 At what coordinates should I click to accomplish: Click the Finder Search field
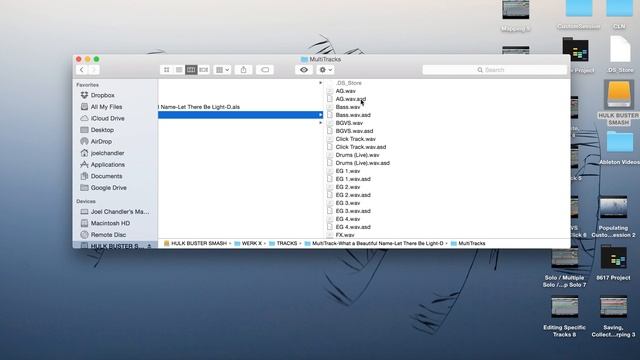495,70
